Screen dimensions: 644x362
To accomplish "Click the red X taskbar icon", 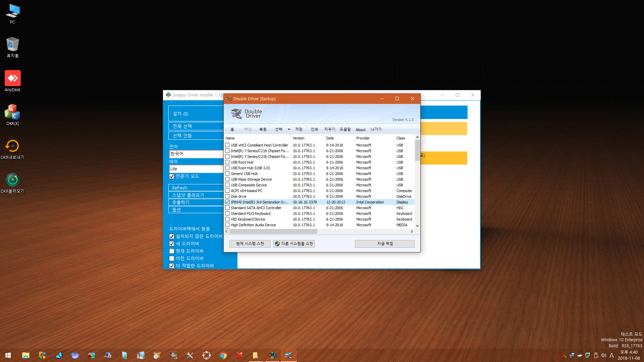I will pos(239,355).
